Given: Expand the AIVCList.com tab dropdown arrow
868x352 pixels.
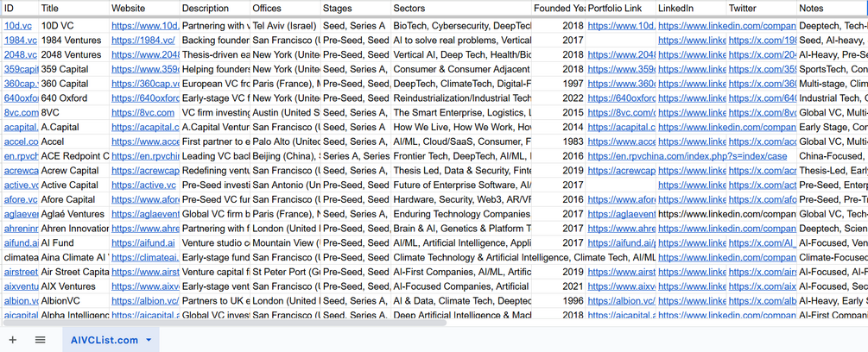Looking at the screenshot, I should pyautogui.click(x=149, y=340).
